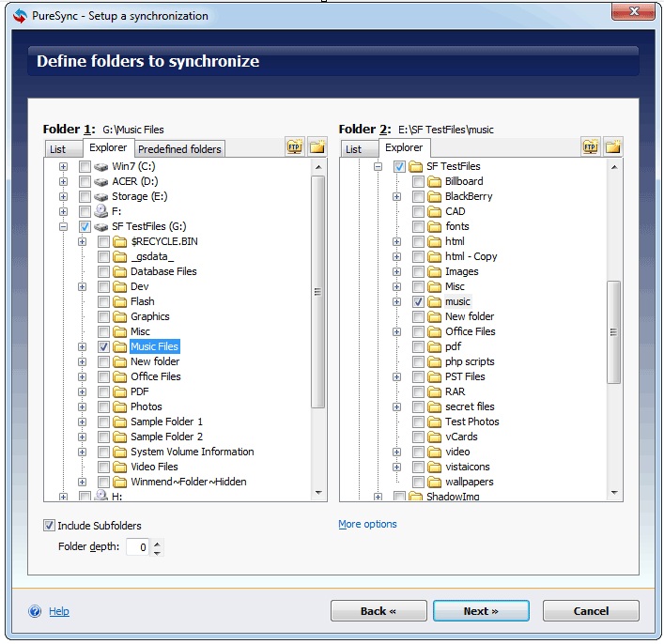Click the FTP icon for Folder 1

point(295,147)
